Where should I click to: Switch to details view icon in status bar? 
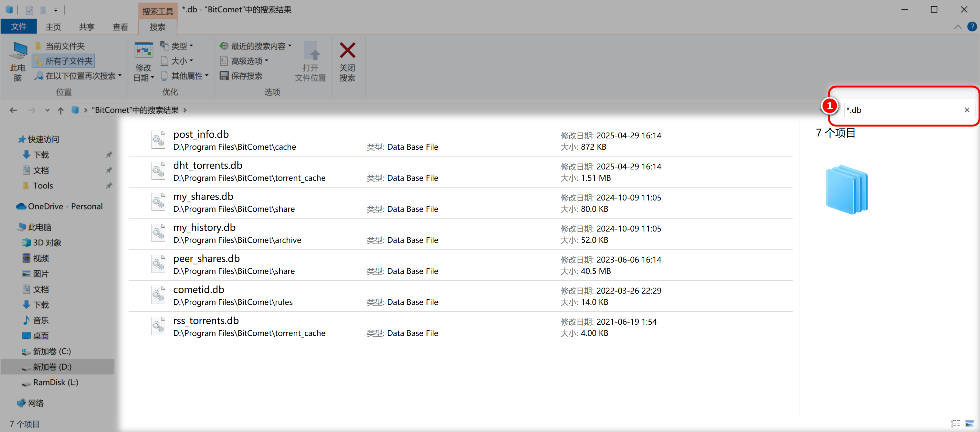coord(955,424)
